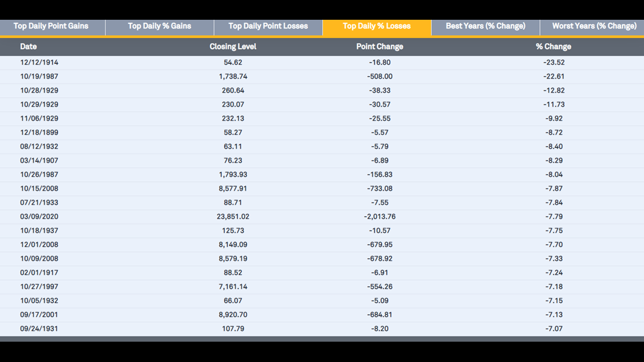
Task: Click closing level 7,161.14 cell
Action: click(x=233, y=287)
